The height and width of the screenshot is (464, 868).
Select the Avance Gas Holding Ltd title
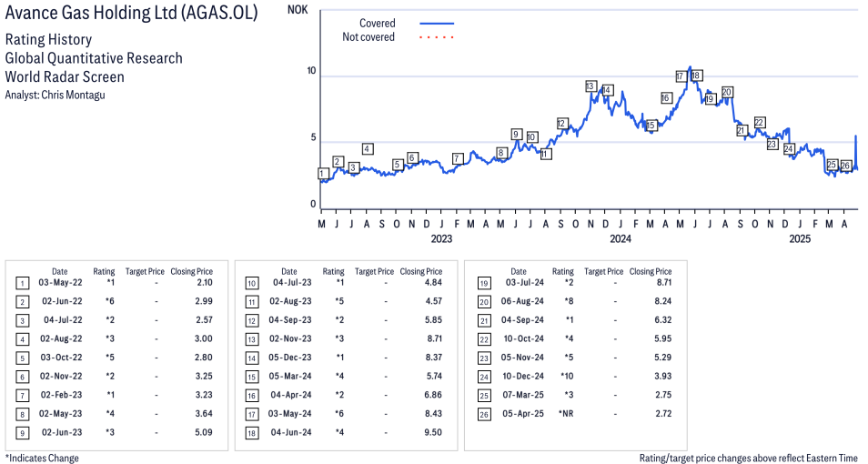(131, 14)
